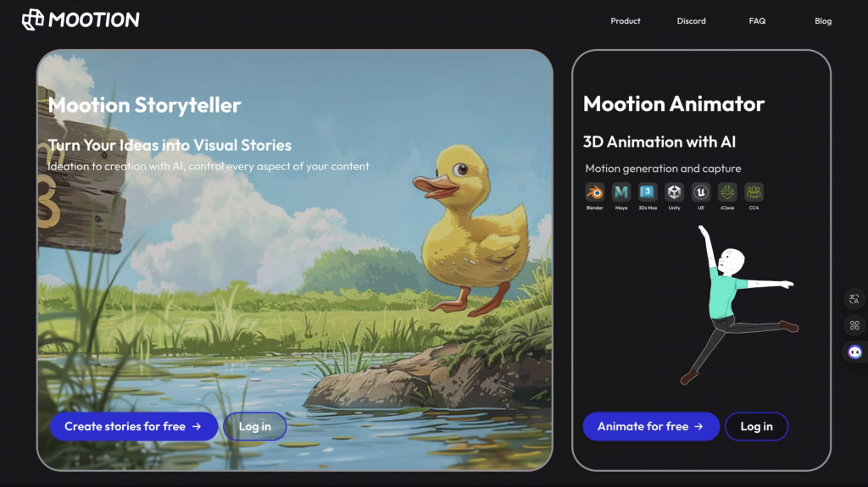Select the Maya icon
The image size is (868, 487).
pyautogui.click(x=621, y=192)
